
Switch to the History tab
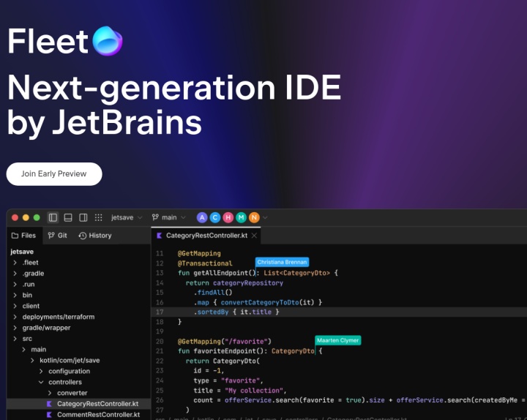(95, 236)
